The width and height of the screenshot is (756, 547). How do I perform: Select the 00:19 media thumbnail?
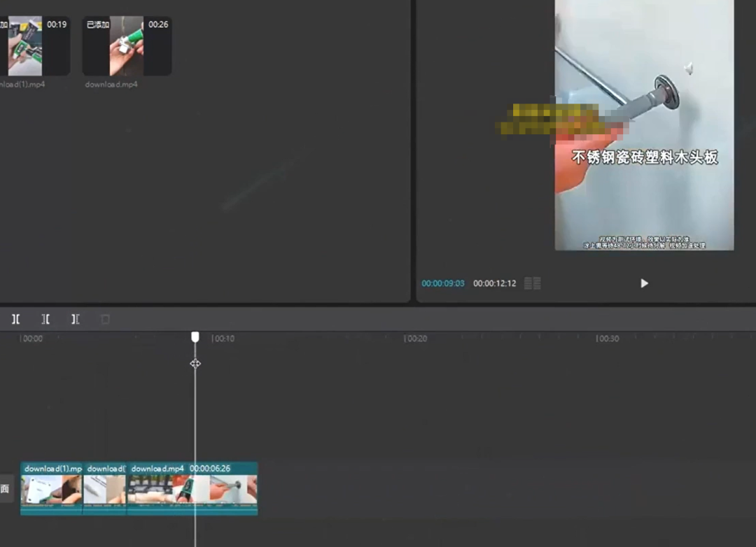[x=34, y=46]
